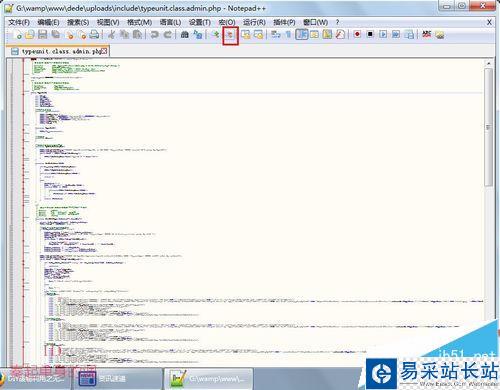Open the 设置(T) menu

(x=200, y=22)
